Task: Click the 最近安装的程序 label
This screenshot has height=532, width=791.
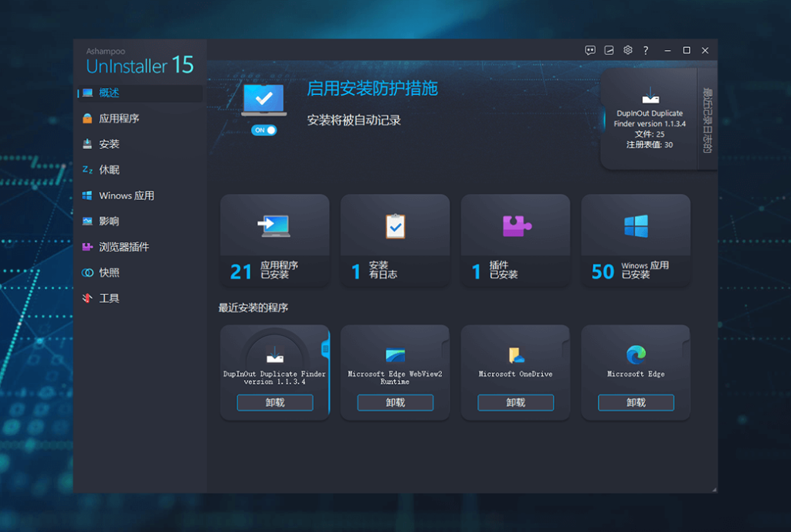Action: point(253,307)
